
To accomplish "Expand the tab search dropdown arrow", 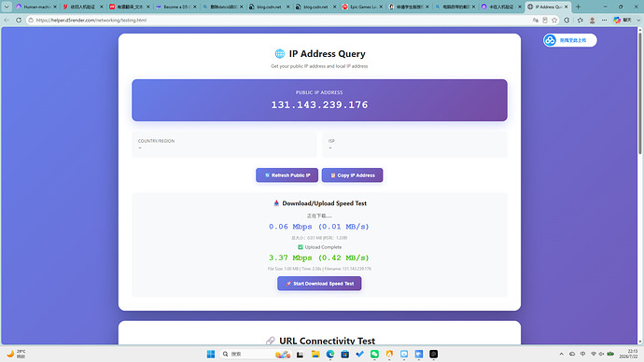I will (7, 7).
